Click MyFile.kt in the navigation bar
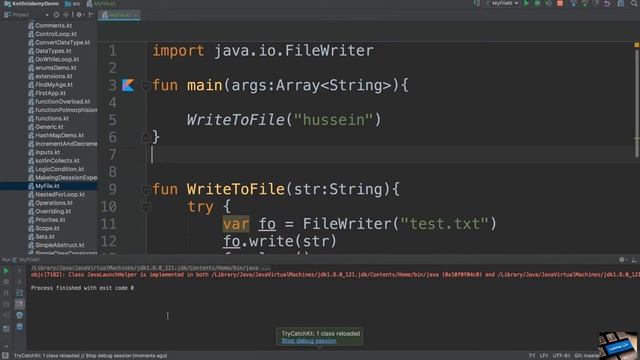This screenshot has height=360, width=640. click(101, 4)
